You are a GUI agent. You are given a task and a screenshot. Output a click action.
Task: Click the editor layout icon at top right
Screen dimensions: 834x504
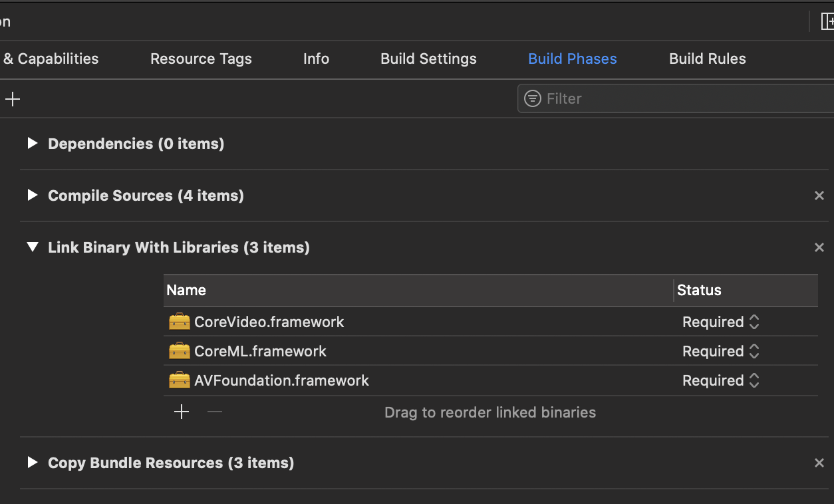coord(827,21)
